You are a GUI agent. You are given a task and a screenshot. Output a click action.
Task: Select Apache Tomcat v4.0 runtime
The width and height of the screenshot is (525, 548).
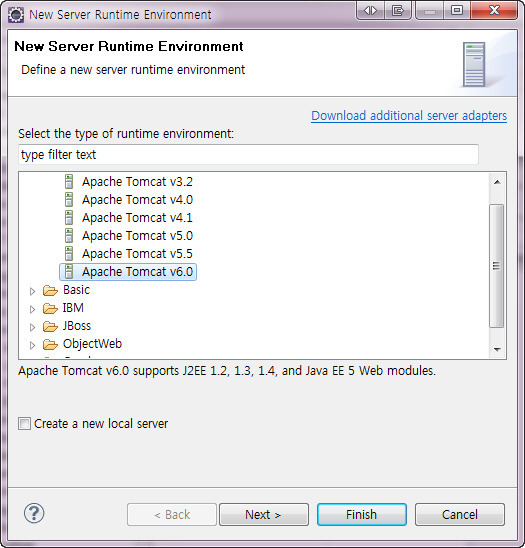pos(137,200)
